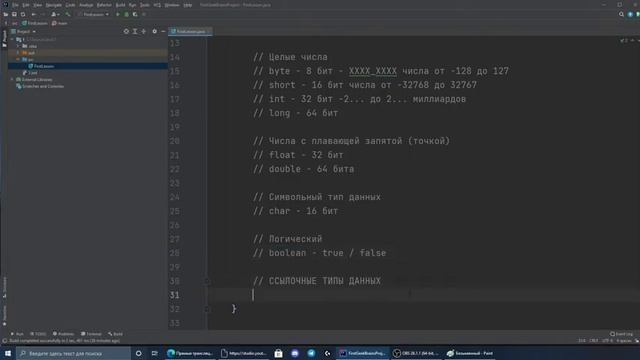Click the 4 spaces indent status entry
This screenshot has width=640, height=360.
coord(624,340)
